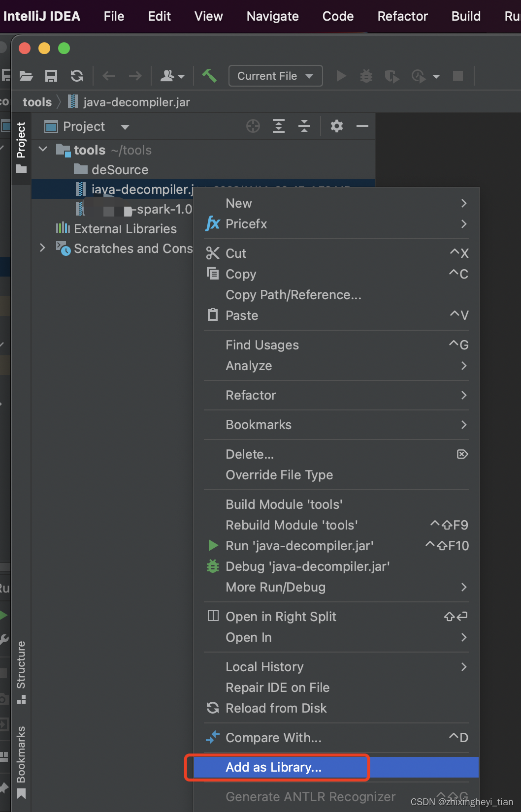Open the user/code-with-me dropdown
This screenshot has width=521, height=812.
coord(172,76)
